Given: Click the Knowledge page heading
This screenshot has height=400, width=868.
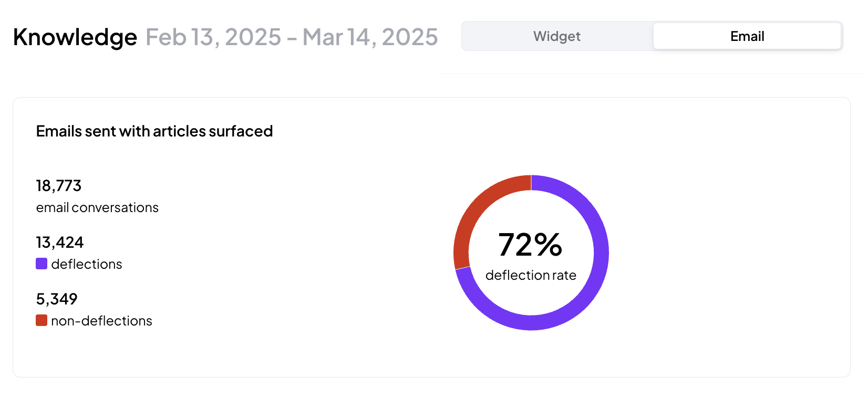Looking at the screenshot, I should point(75,37).
